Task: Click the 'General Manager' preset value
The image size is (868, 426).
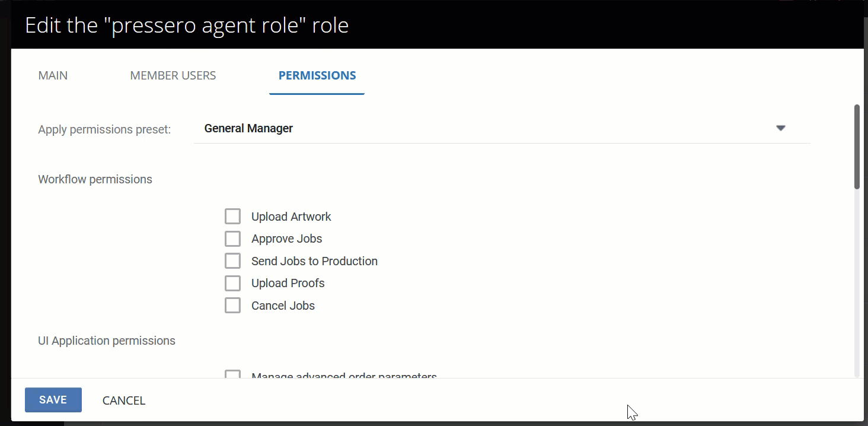Action: 248,128
